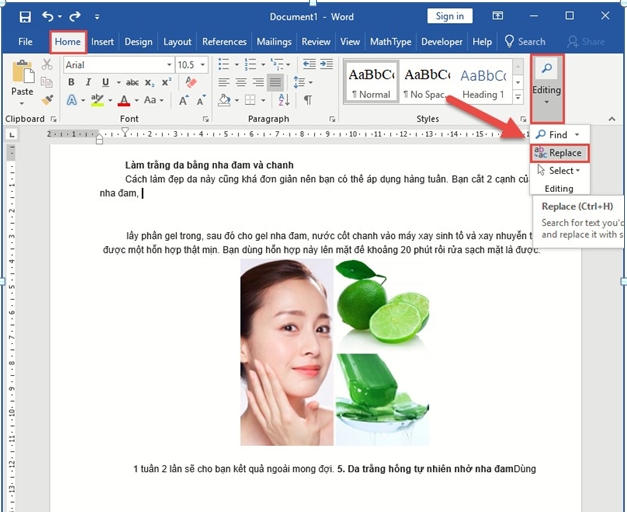Click the Save icon in title bar

[x=25, y=16]
